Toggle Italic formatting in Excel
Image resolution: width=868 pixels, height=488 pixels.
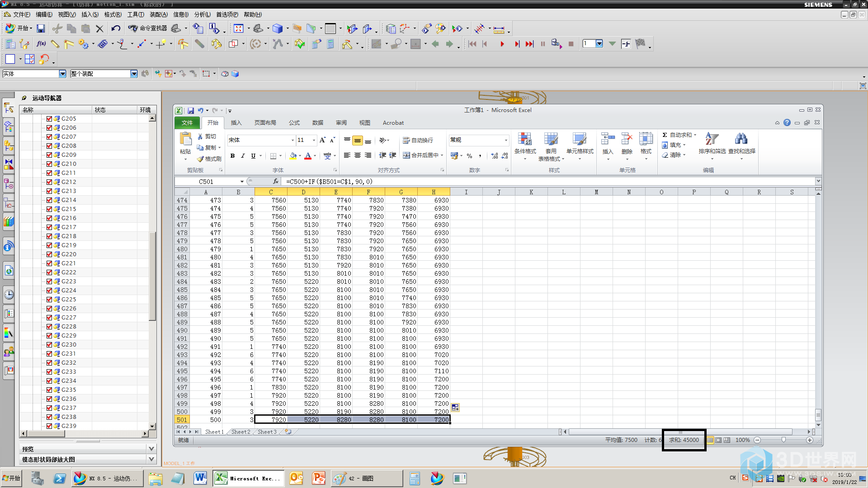pyautogui.click(x=243, y=156)
